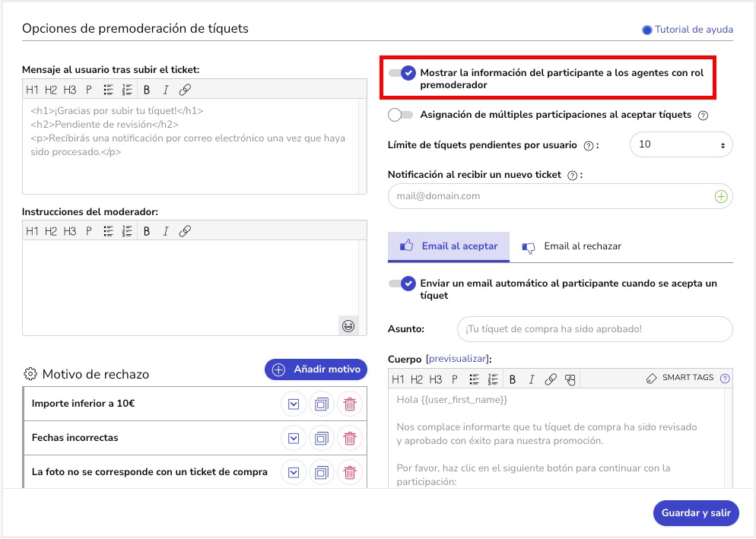Click the add-button icon in Cuerpo toolbar
This screenshot has height=539, width=756.
point(571,379)
